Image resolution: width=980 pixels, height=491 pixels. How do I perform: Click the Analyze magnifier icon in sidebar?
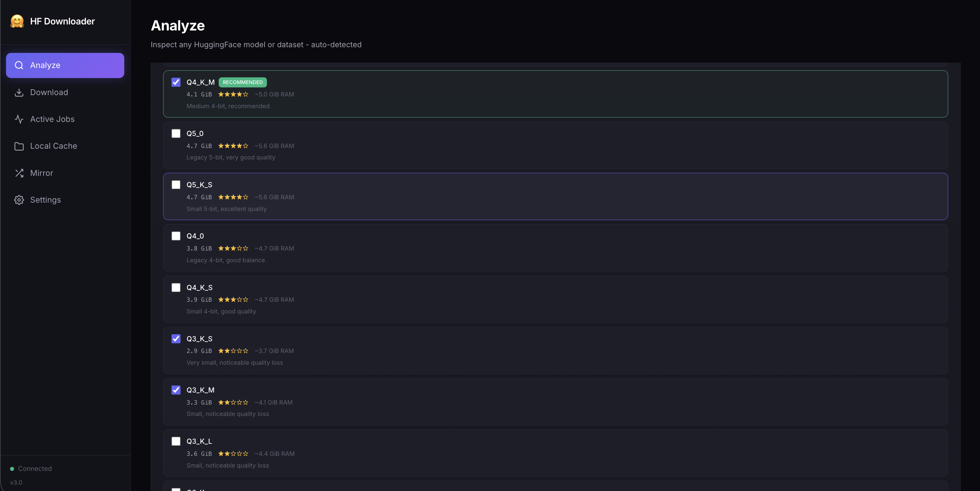click(x=19, y=65)
